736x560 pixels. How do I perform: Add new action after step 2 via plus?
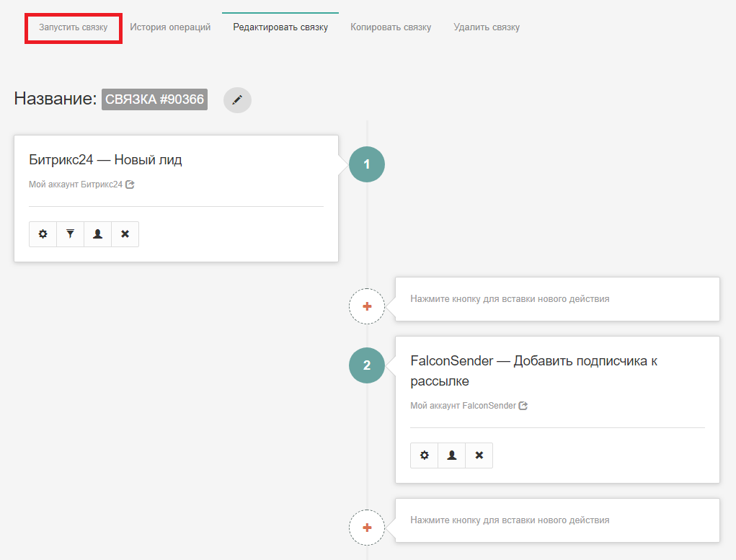[x=367, y=528]
